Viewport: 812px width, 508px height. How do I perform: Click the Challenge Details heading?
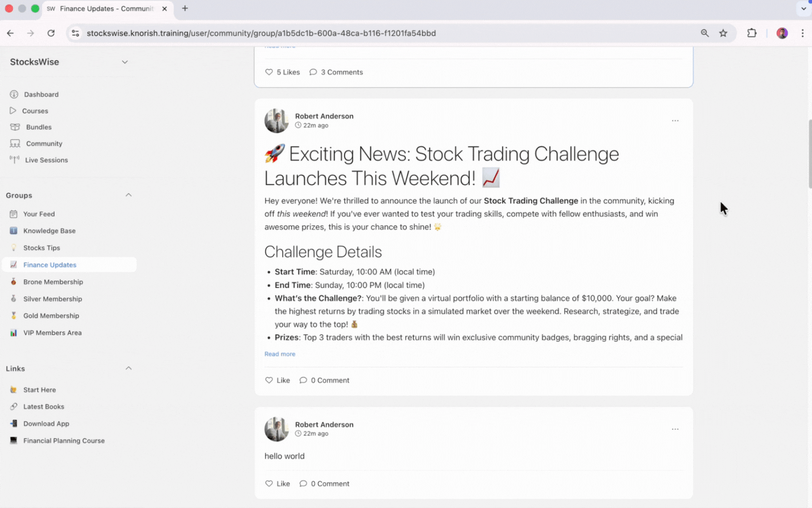323,252
